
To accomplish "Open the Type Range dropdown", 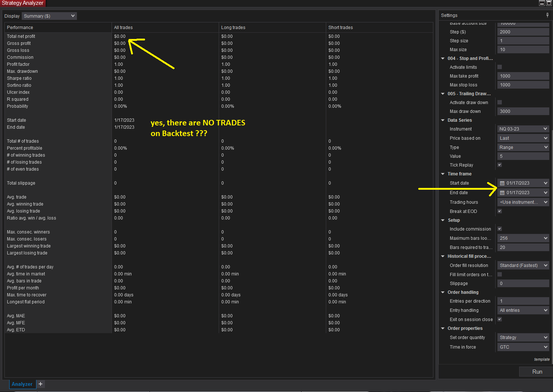I will coord(523,147).
